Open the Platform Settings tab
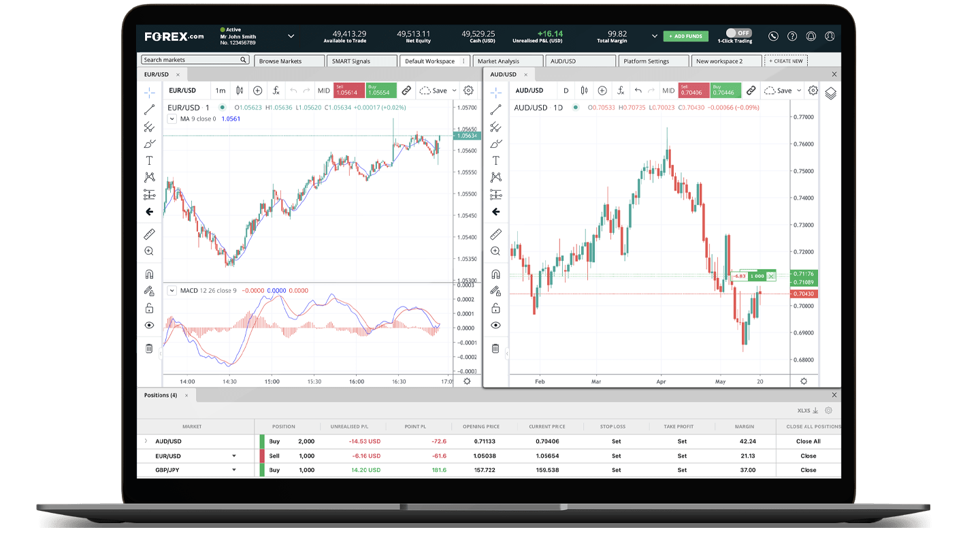Screen dimensions: 980x534 (652, 60)
